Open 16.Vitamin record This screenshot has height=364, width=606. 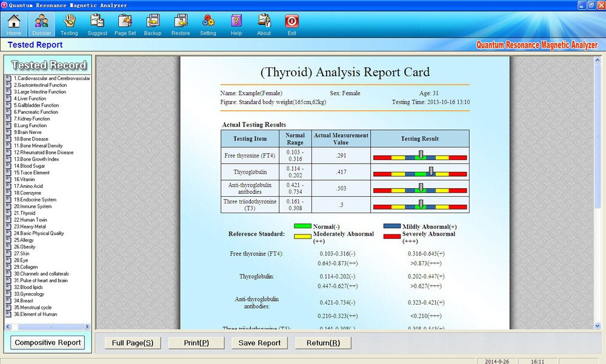pyautogui.click(x=24, y=179)
